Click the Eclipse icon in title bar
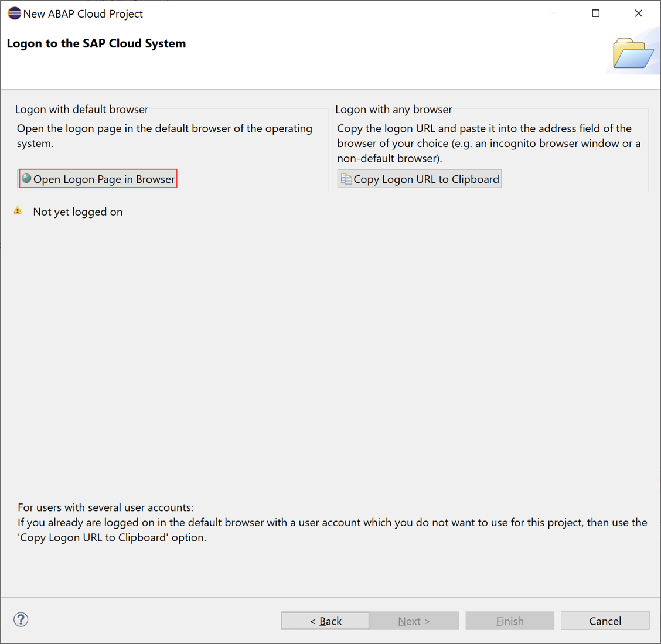This screenshot has width=661, height=644. pyautogui.click(x=14, y=13)
